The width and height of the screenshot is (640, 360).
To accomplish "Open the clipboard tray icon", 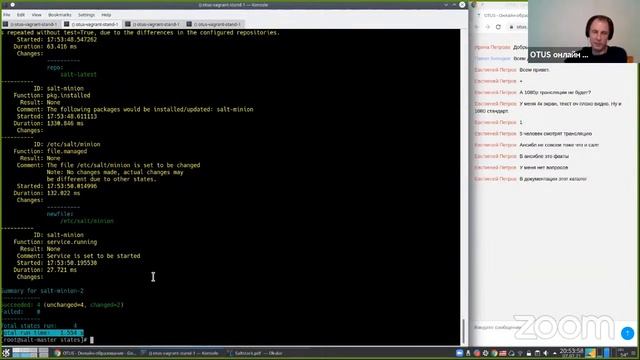I will [x=537, y=353].
